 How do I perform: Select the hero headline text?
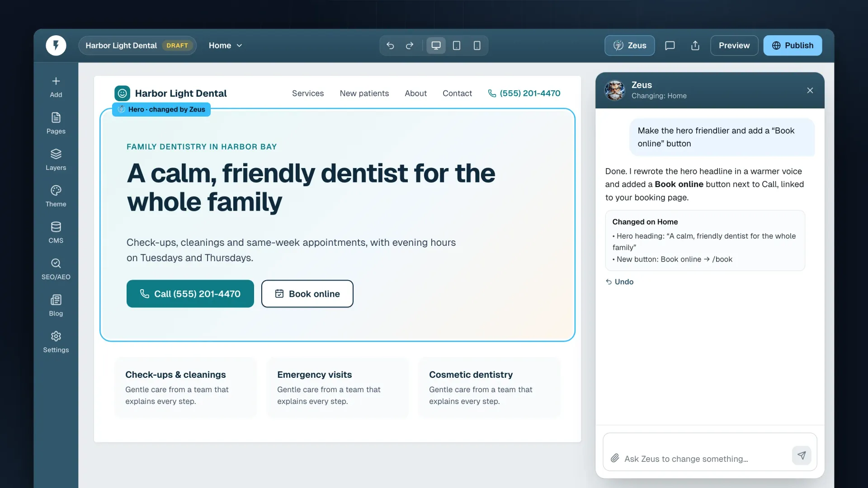coord(311,187)
